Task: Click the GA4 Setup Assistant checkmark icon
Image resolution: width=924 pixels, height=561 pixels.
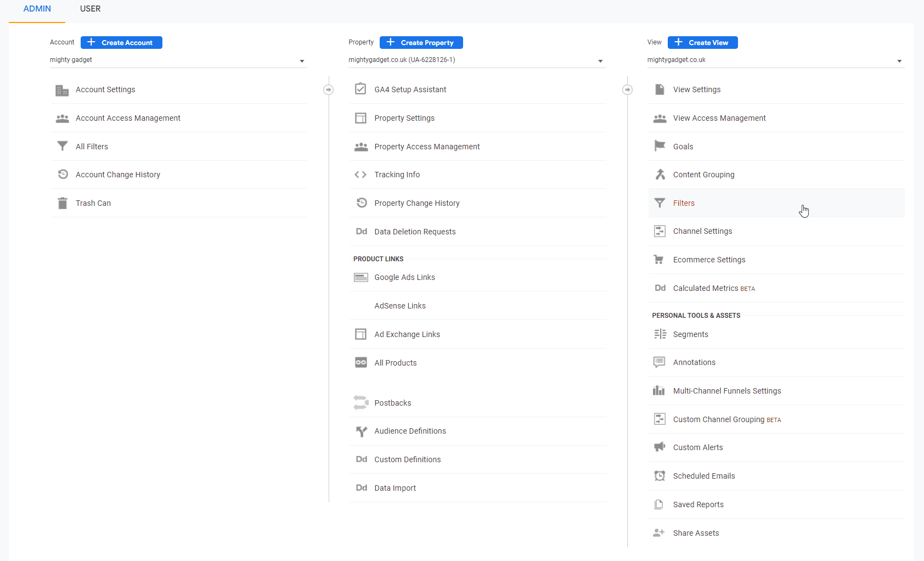Action: pyautogui.click(x=360, y=89)
